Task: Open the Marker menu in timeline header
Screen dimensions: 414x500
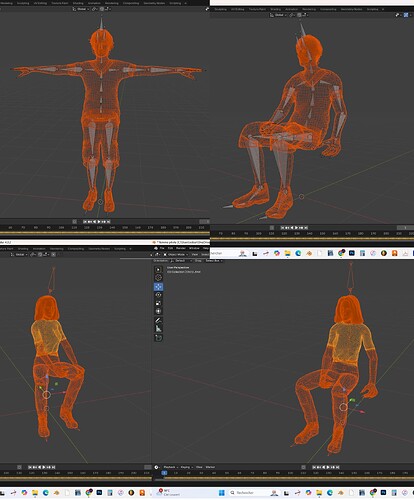Action: click(210, 467)
